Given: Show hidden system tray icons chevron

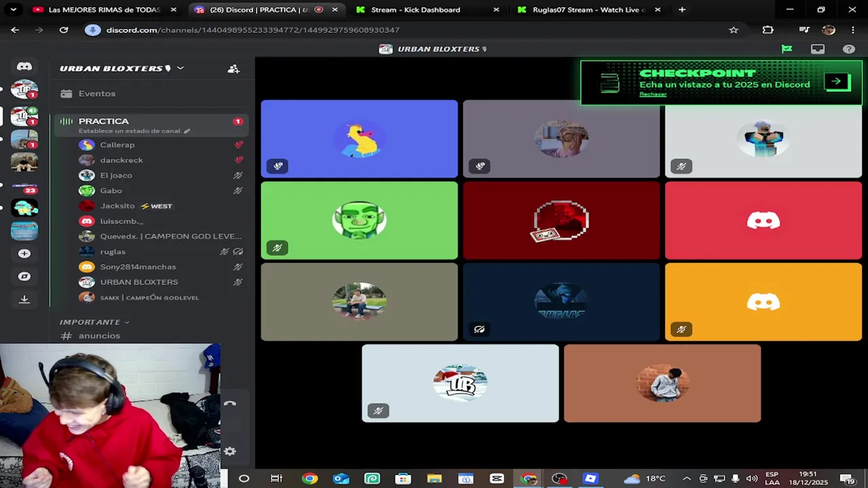Looking at the screenshot, I should pyautogui.click(x=686, y=479).
